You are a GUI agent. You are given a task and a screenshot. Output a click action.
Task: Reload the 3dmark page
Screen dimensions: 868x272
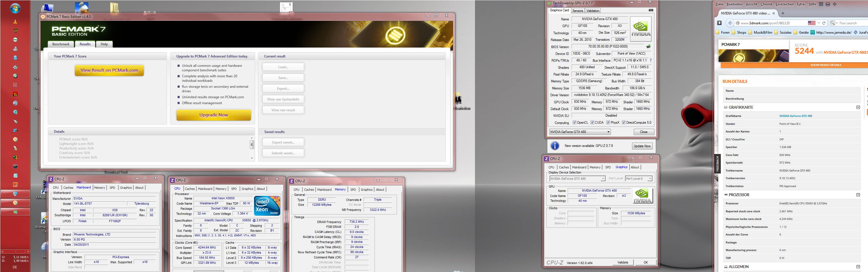[x=824, y=23]
